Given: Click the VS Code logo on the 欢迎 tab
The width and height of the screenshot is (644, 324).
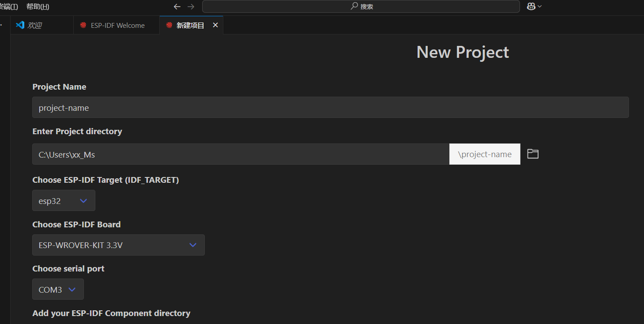Looking at the screenshot, I should [20, 25].
